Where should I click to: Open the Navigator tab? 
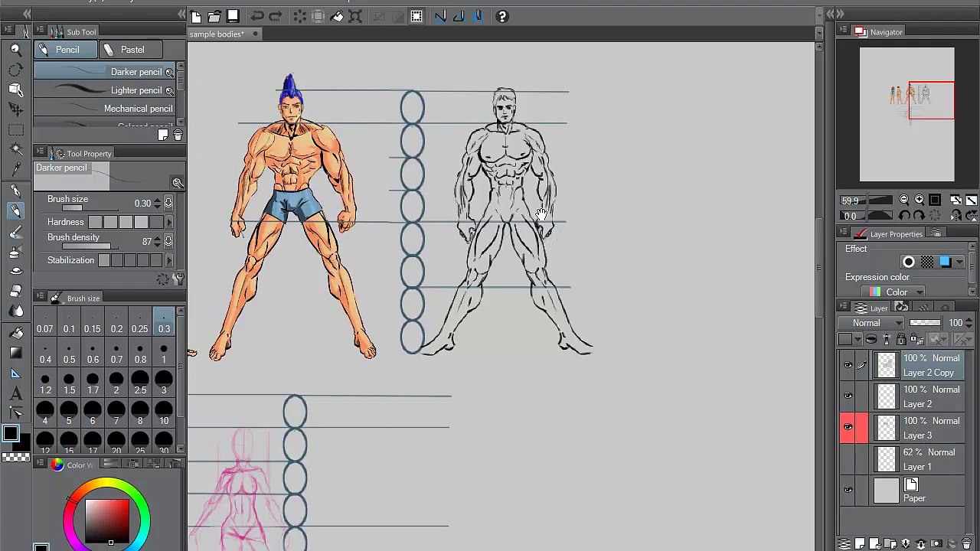(879, 32)
